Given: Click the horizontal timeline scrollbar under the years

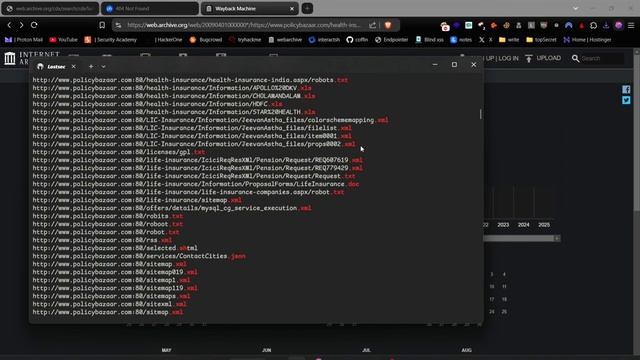Looking at the screenshot, I should [521, 238].
